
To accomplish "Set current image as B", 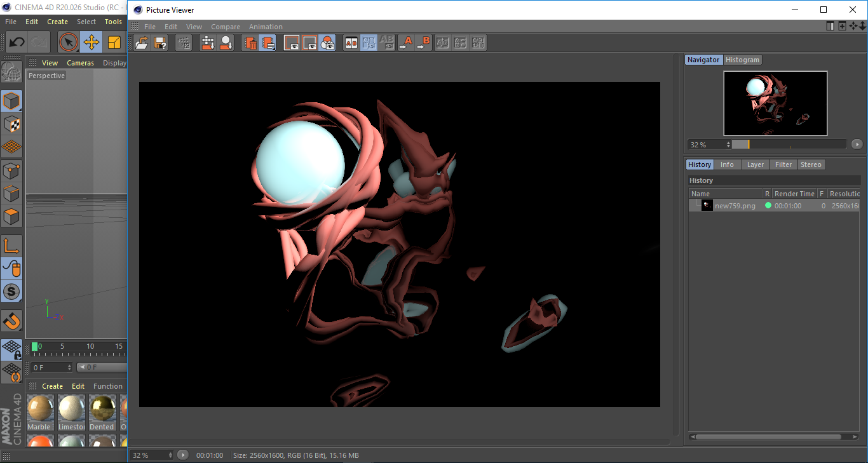I will [423, 43].
